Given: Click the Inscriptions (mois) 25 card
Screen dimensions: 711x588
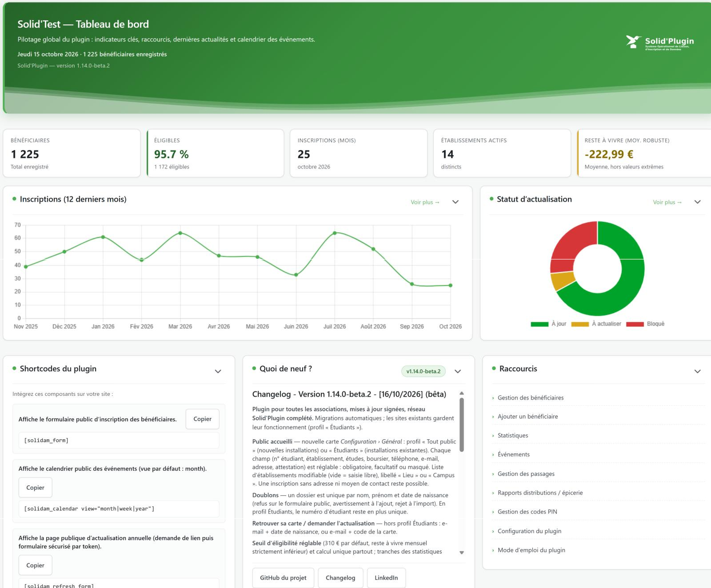Looking at the screenshot, I should click(359, 153).
